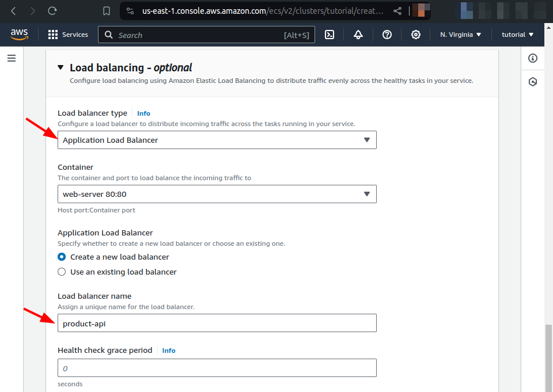Open the Services grid menu
The width and height of the screenshot is (553, 392).
[53, 35]
